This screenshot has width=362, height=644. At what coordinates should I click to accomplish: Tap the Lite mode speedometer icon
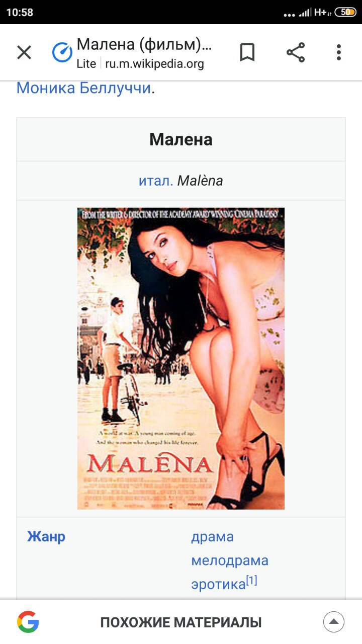(x=62, y=52)
